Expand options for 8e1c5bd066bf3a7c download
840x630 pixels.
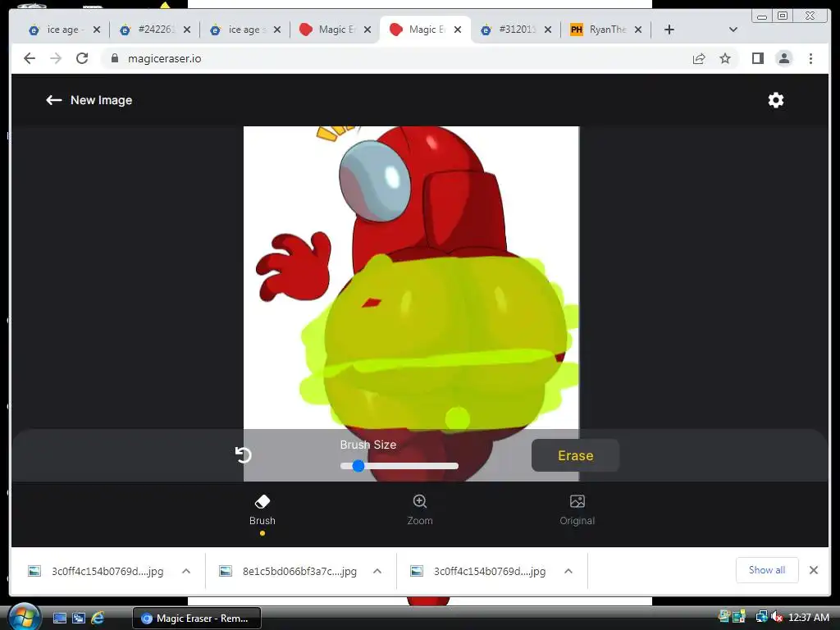point(377,571)
